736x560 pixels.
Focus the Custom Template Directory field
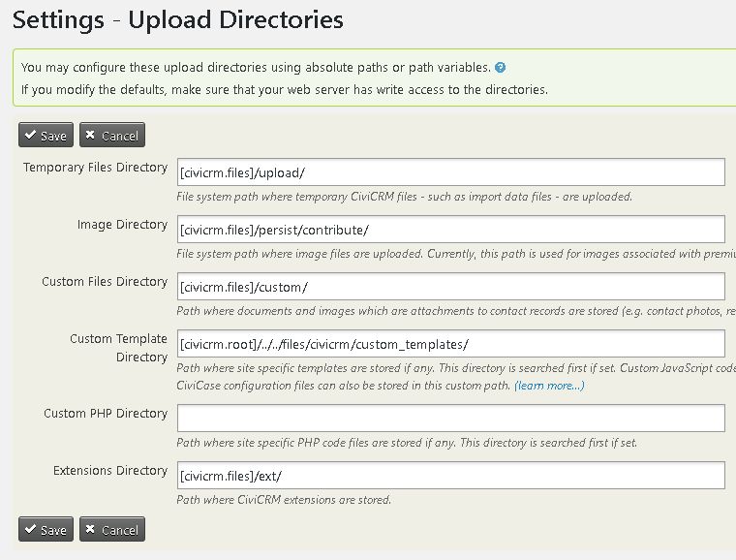point(451,344)
